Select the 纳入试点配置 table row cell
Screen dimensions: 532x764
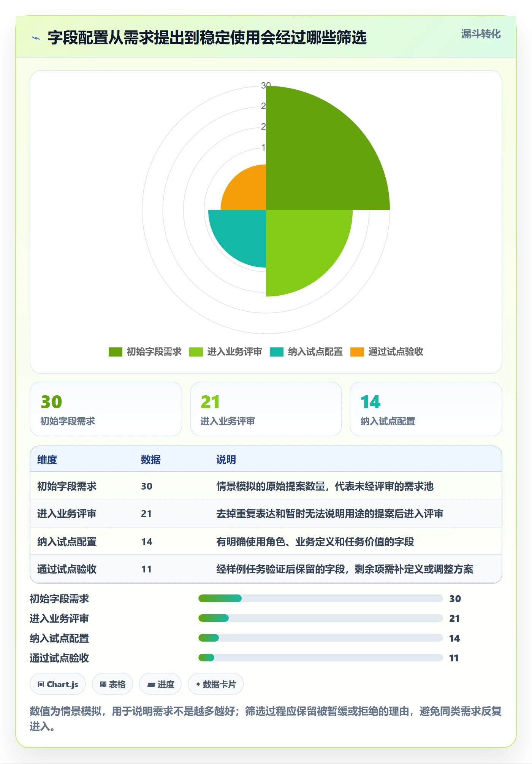click(x=67, y=542)
